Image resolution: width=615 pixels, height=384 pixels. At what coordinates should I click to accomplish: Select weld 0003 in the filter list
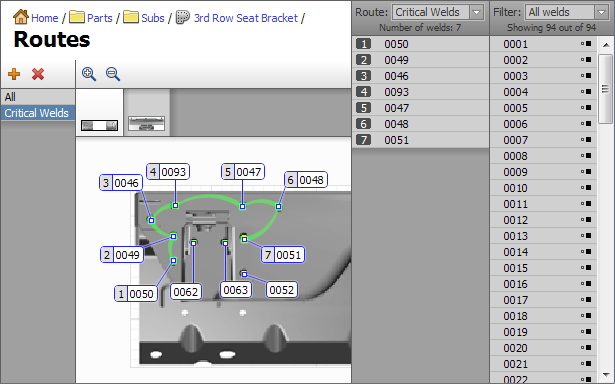click(544, 76)
